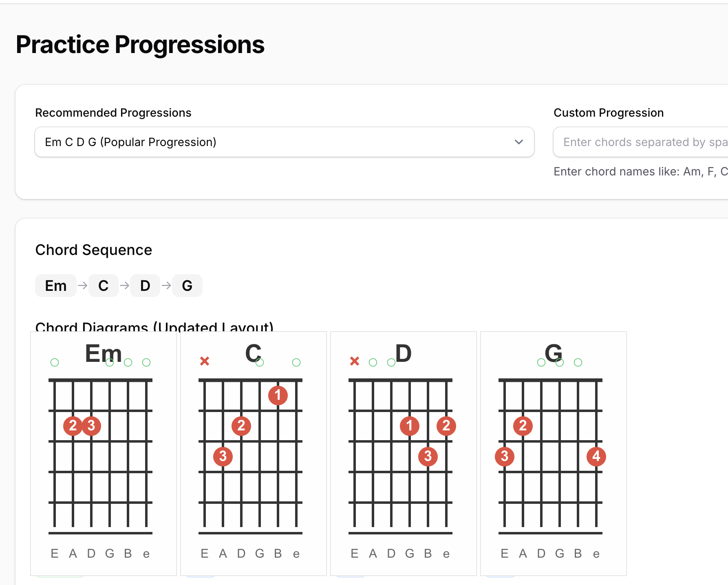The width and height of the screenshot is (728, 585).
Task: Click the open A string circle on D diagram
Action: [x=372, y=362]
